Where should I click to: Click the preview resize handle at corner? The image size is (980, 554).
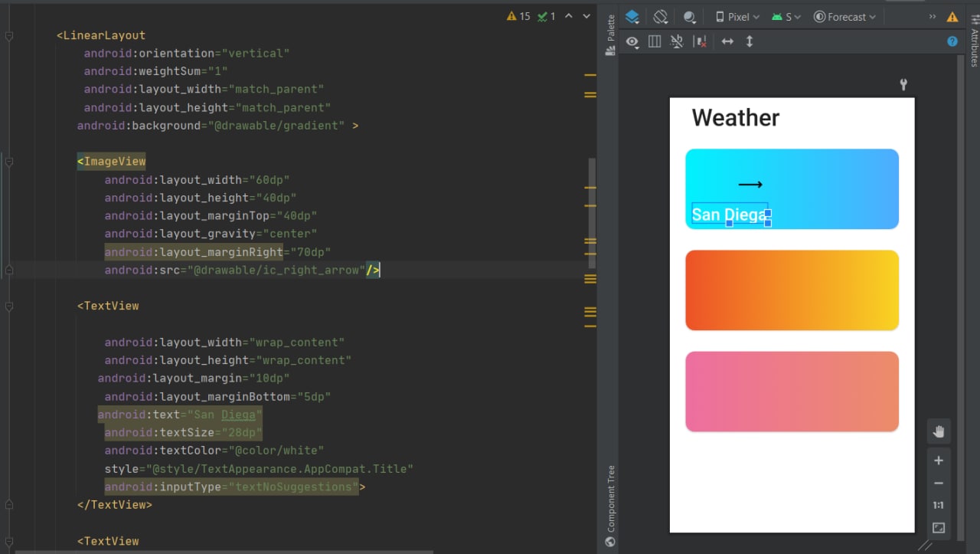coord(925,544)
